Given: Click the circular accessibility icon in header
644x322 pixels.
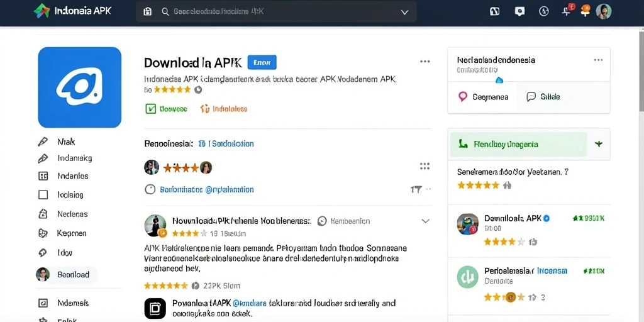Looking at the screenshot, I should point(544,11).
